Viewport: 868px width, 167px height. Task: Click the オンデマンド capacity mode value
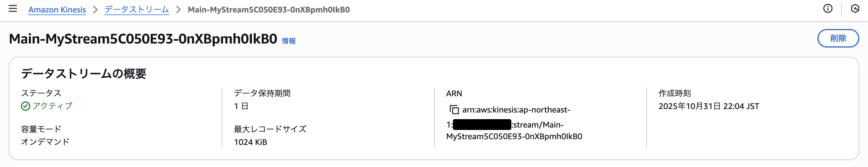pyautogui.click(x=45, y=142)
